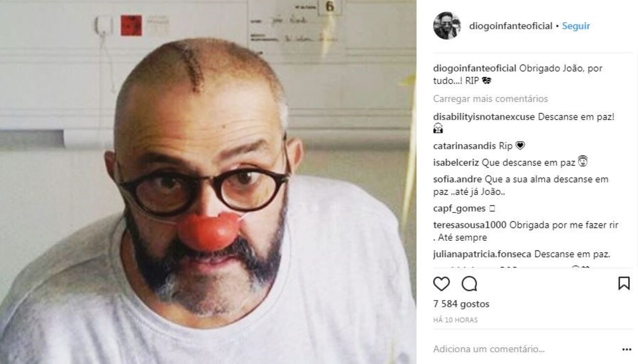Like the post with heart icon
Viewport: 638px width, 364px height.
(x=441, y=284)
